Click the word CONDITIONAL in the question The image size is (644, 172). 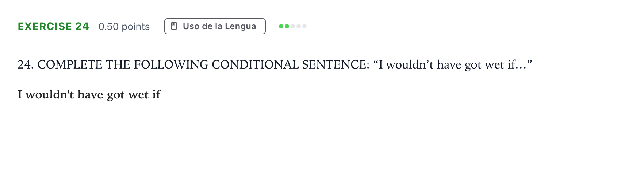click(x=255, y=64)
